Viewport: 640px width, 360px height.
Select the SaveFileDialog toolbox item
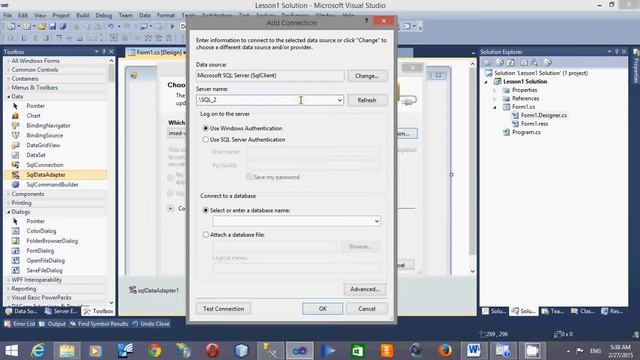click(x=44, y=270)
